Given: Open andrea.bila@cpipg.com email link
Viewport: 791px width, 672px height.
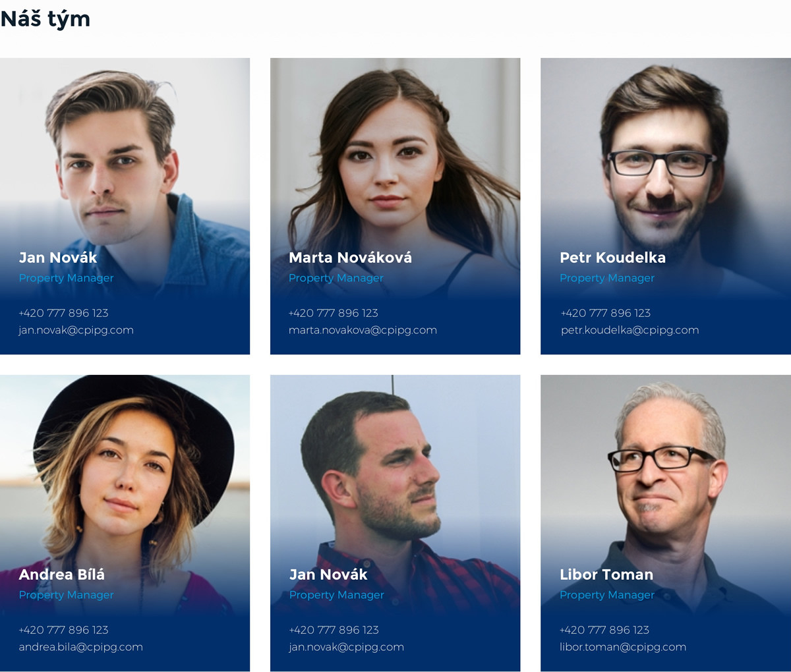Looking at the screenshot, I should (80, 647).
